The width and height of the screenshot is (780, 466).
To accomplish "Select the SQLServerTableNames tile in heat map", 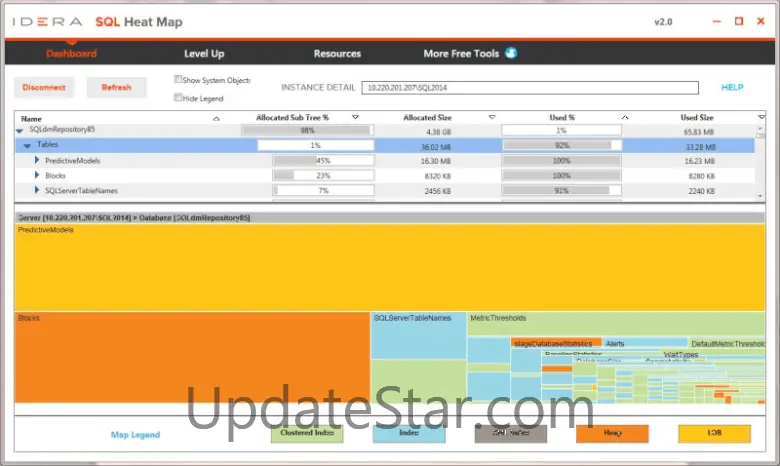I will point(418,336).
